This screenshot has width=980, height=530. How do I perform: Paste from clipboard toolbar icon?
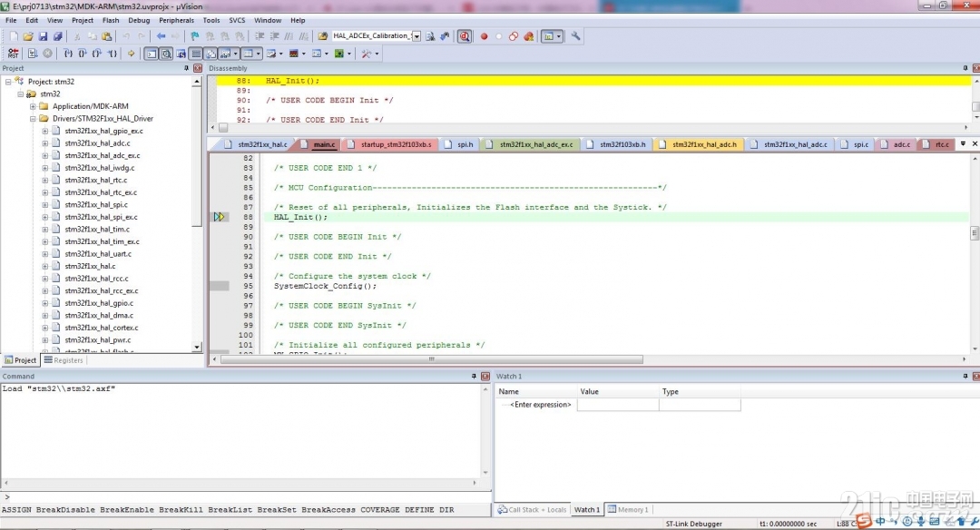(107, 36)
